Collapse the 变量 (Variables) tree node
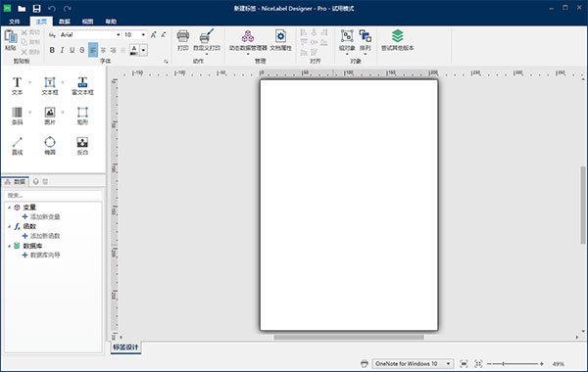The width and height of the screenshot is (588, 372). tap(10, 208)
